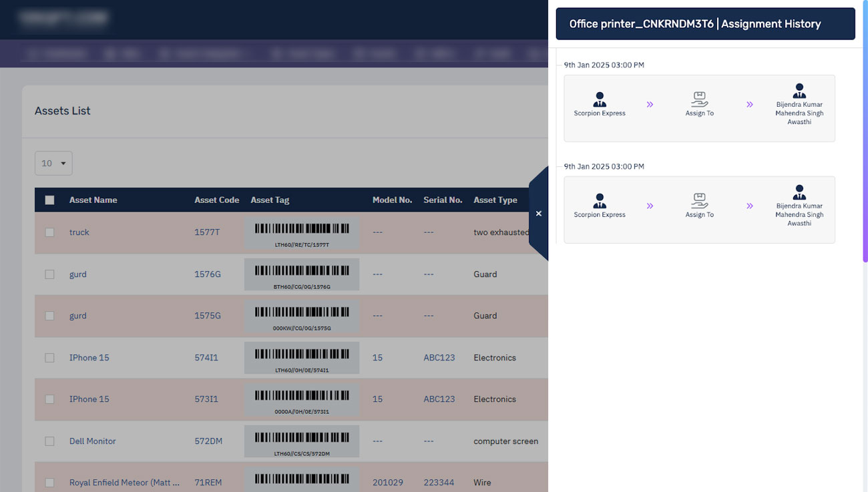This screenshot has height=492, width=868.
Task: Sort by the Asset Name column header
Action: [x=93, y=200]
